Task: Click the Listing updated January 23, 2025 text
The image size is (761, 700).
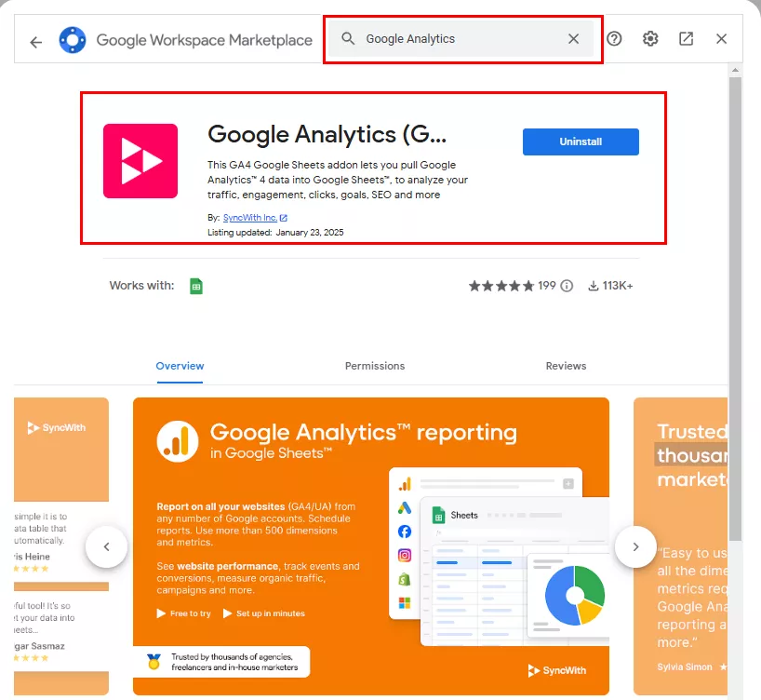Action: 275,233
